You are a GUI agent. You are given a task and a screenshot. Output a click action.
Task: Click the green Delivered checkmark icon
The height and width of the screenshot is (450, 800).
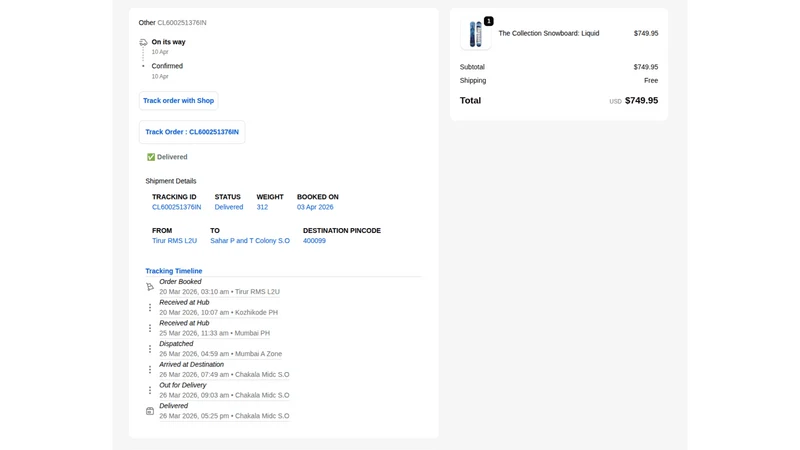coord(151,157)
